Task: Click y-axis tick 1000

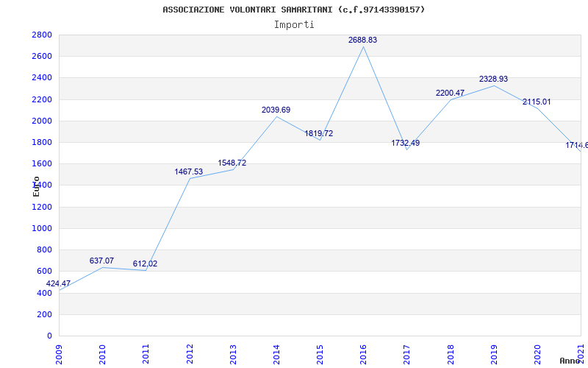Action: [42, 228]
